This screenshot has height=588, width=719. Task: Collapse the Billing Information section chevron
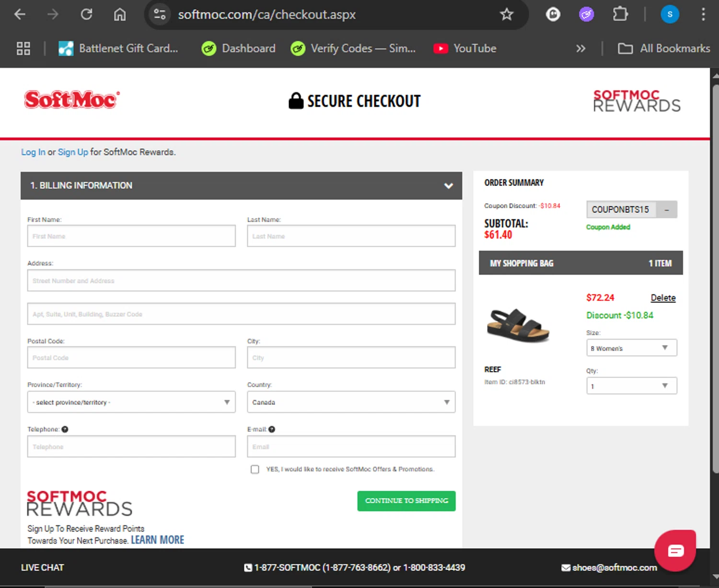pos(449,185)
